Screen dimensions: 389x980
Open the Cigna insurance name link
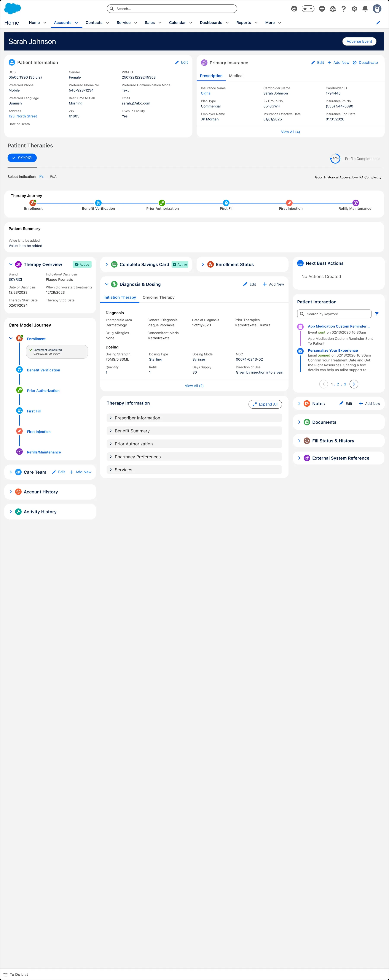pyautogui.click(x=206, y=93)
